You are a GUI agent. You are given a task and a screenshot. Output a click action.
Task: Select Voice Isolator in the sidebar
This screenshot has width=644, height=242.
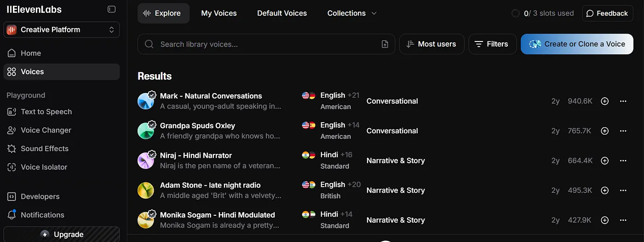(44, 167)
